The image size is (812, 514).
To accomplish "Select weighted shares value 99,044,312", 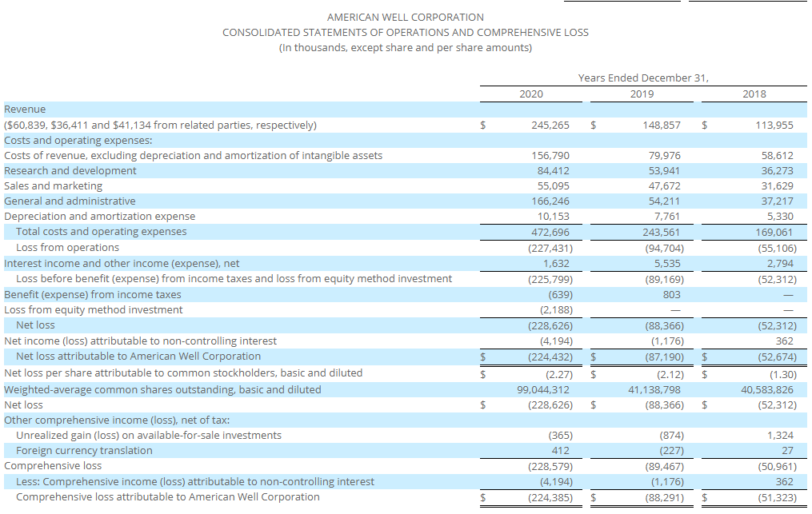I will 542,390.
